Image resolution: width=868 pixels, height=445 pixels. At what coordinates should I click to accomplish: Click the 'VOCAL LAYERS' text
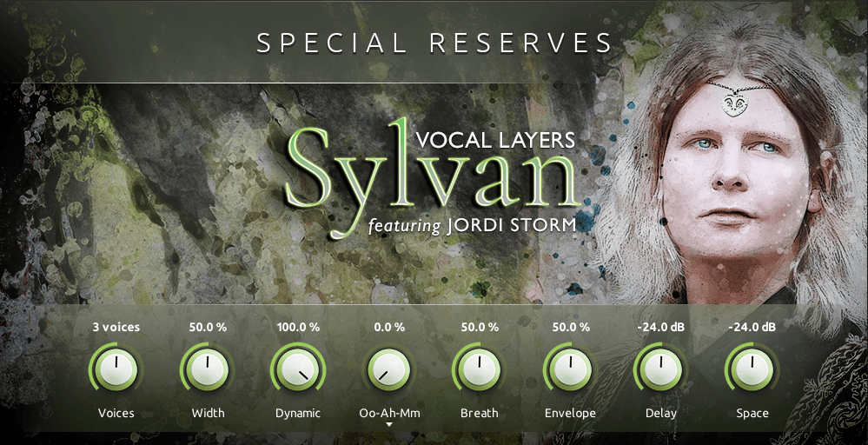495,140
